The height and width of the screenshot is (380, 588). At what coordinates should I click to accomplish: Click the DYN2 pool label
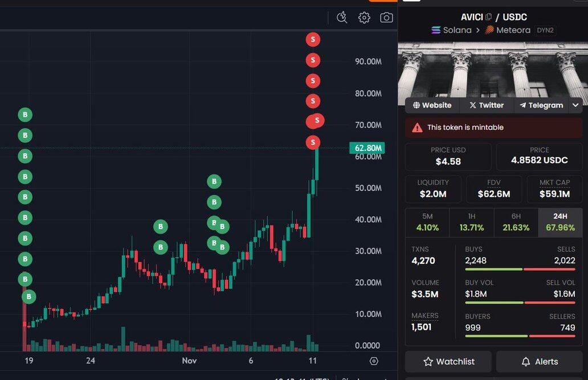pyautogui.click(x=545, y=30)
